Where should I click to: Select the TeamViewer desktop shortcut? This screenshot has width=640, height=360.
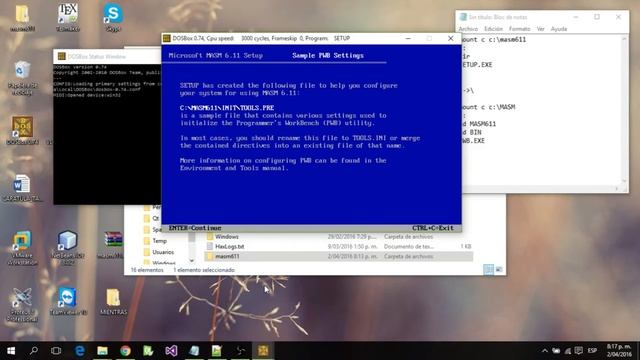[x=68, y=302]
